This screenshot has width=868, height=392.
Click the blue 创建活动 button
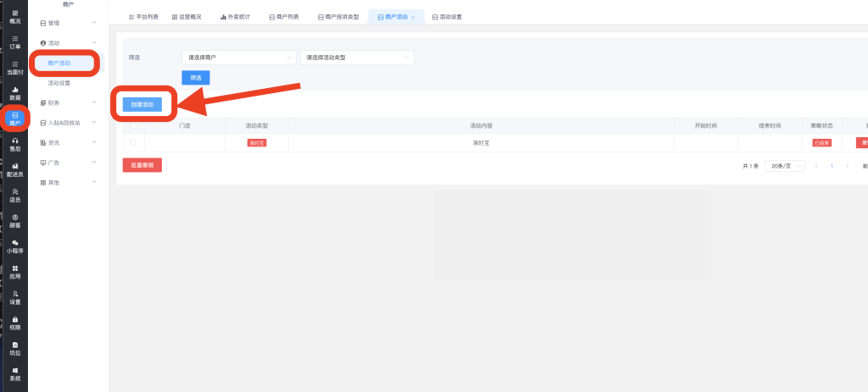pos(142,104)
